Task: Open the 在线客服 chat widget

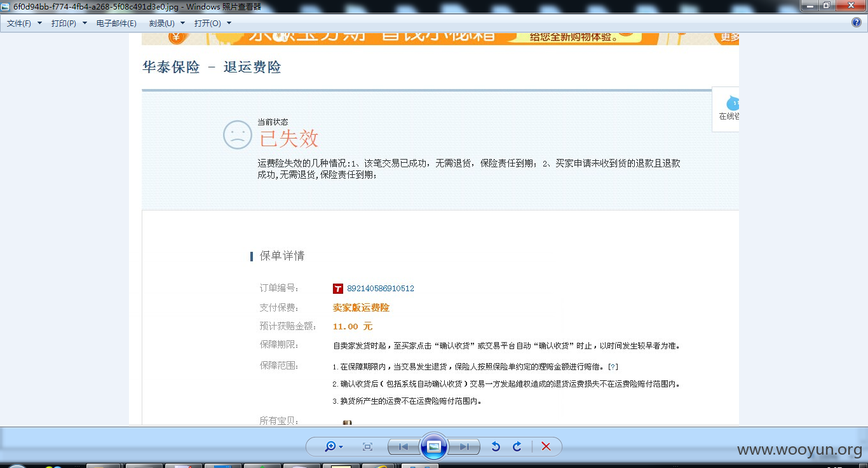Action: point(726,109)
